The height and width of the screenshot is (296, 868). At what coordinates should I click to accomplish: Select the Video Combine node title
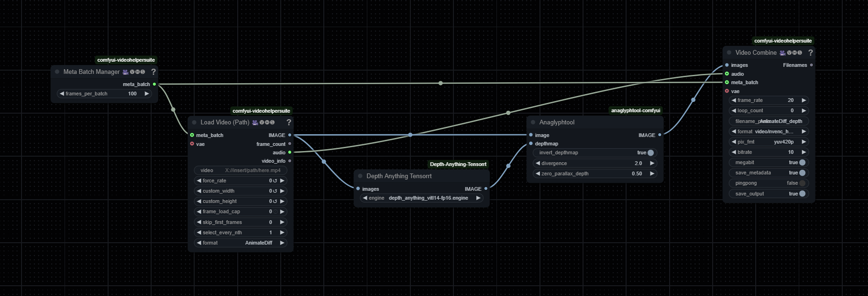point(756,52)
